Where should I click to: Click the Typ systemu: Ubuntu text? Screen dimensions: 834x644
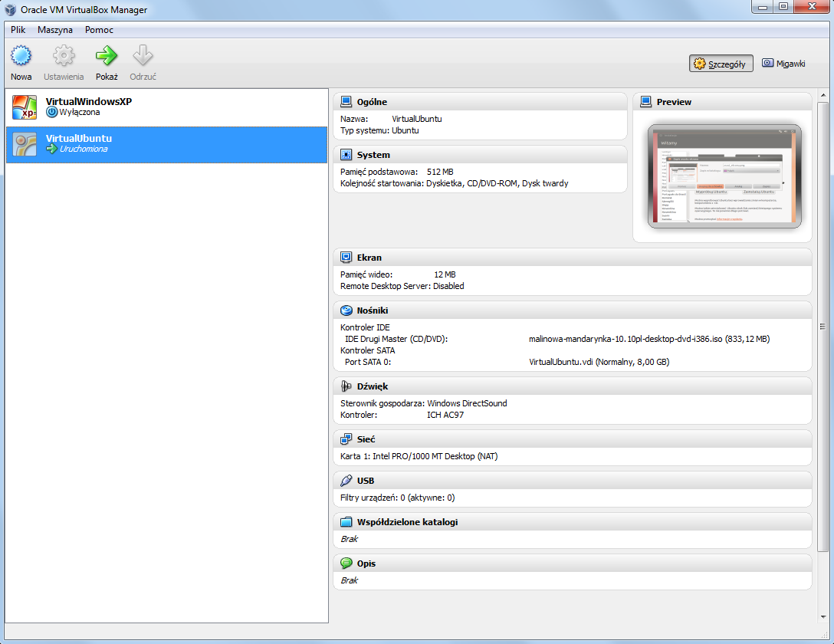click(379, 131)
